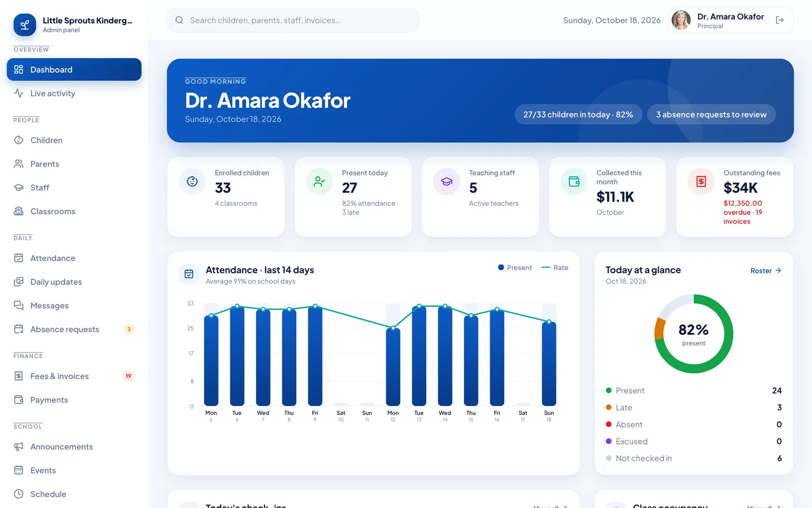Select the Not checked in row
Image resolution: width=812 pixels, height=508 pixels.
click(694, 458)
